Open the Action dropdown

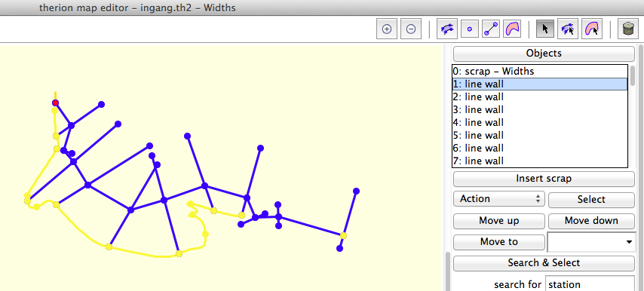(499, 199)
